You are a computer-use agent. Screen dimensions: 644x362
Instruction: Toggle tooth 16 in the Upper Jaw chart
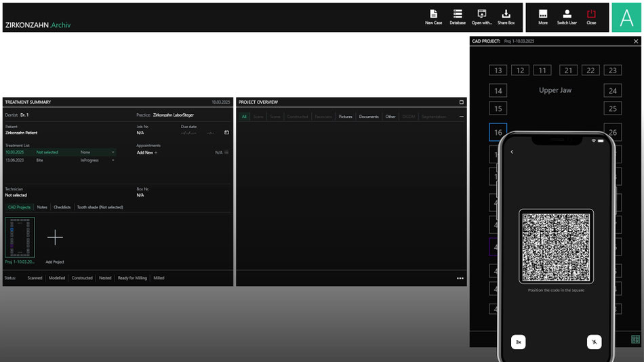pyautogui.click(x=498, y=132)
